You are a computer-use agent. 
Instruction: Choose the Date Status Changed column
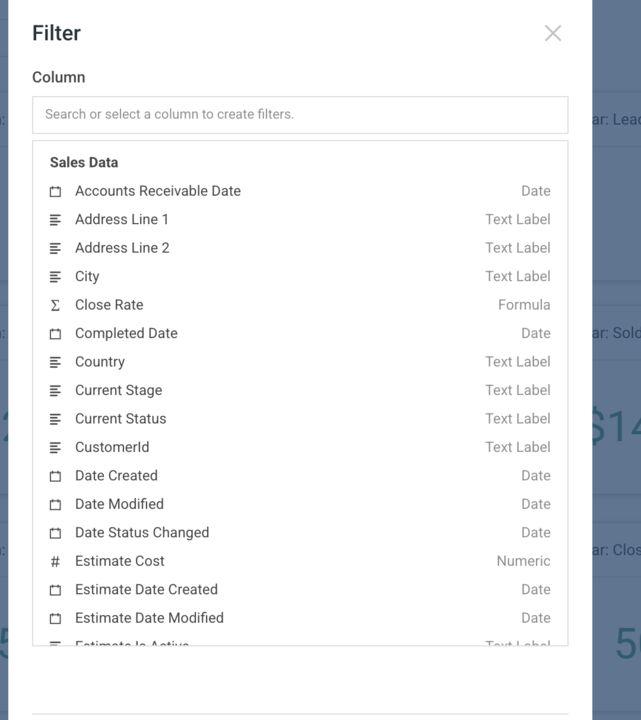click(142, 533)
